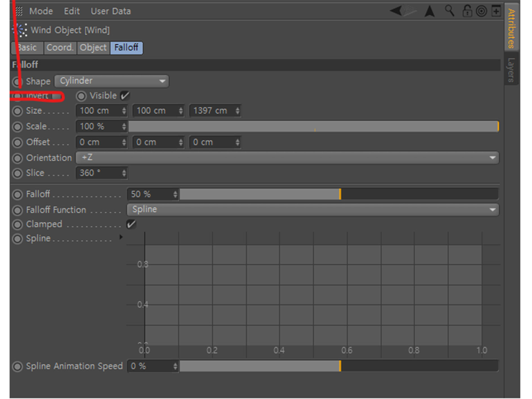Toggle the lock element icon
The image size is (532, 399).
tap(467, 11)
